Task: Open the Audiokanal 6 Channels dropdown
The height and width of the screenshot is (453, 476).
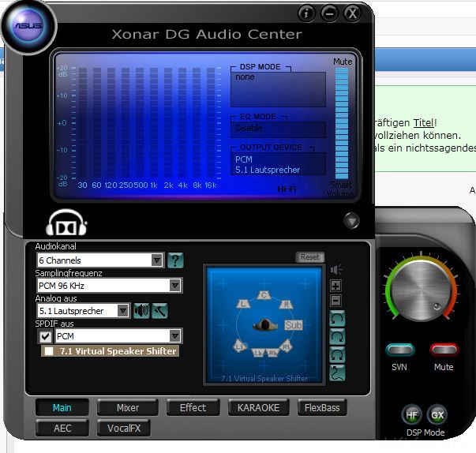Action: click(100, 260)
